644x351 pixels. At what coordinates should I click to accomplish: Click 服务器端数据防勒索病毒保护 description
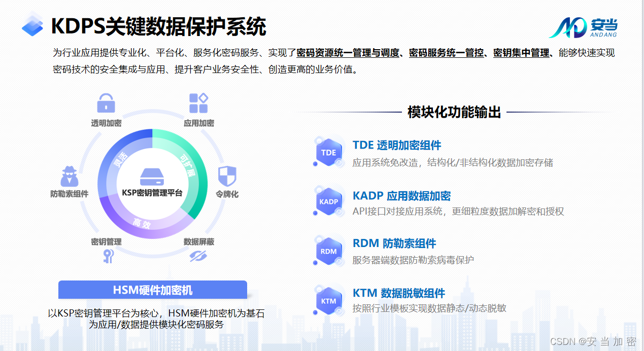[x=413, y=260]
